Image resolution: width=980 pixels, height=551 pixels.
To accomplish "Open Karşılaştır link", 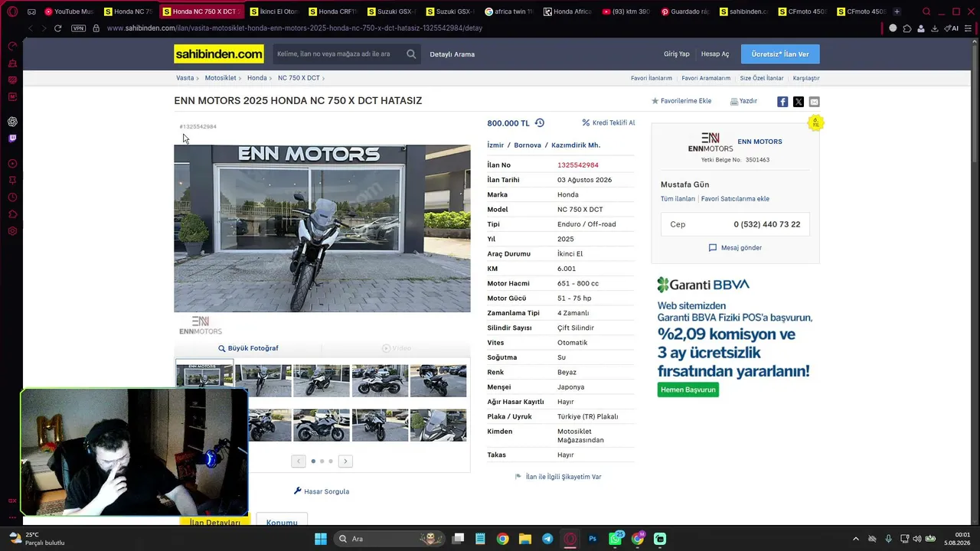I will pyautogui.click(x=806, y=78).
